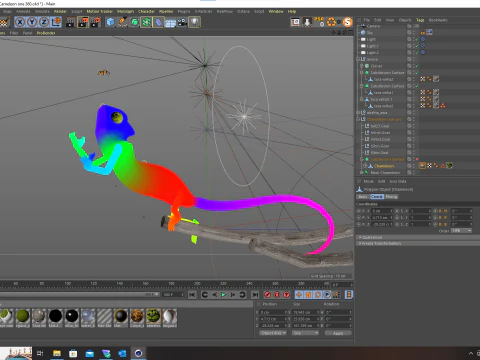Collapse first Subdivision Surface tree node
This screenshot has width=480, height=360.
pos(362,72)
